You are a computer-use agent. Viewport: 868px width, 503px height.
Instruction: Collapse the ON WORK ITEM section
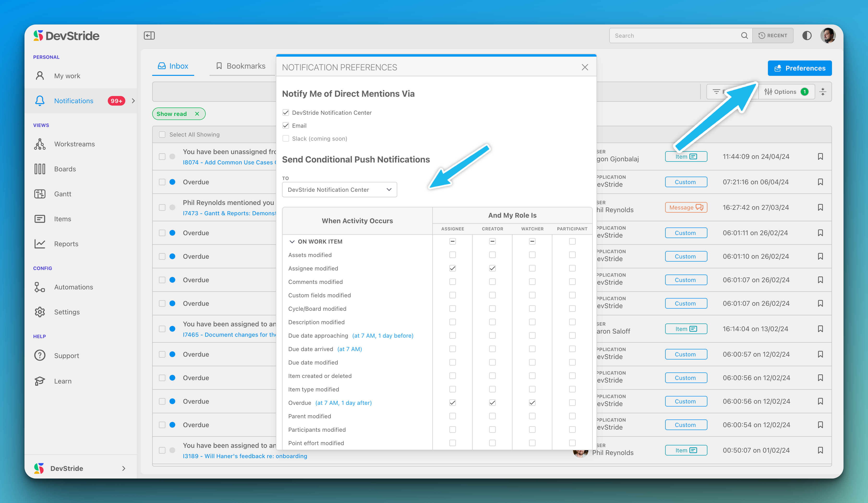[292, 241]
